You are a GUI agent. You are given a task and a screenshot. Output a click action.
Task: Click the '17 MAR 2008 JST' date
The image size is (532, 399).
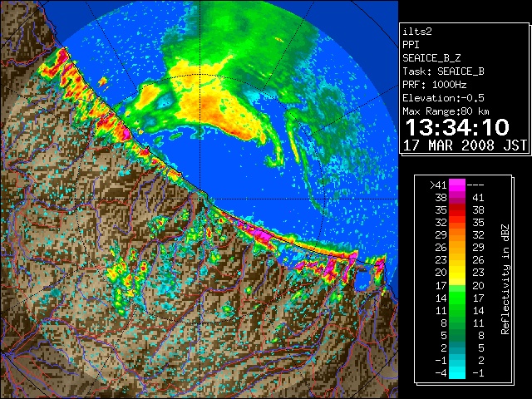coord(465,145)
